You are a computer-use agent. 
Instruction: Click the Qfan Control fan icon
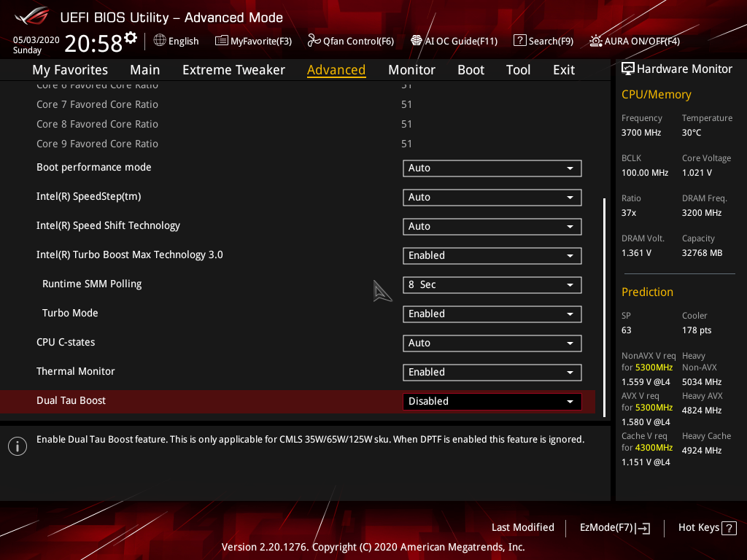(x=314, y=41)
